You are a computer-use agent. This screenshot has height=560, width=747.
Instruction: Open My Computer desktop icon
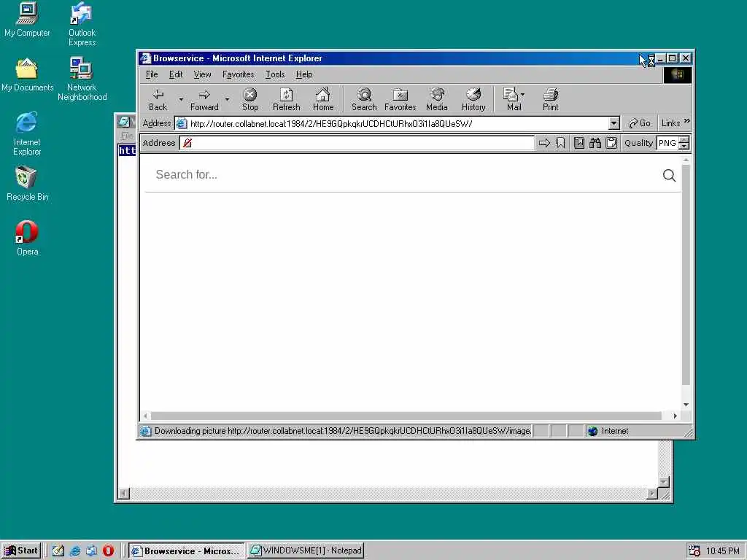27,20
